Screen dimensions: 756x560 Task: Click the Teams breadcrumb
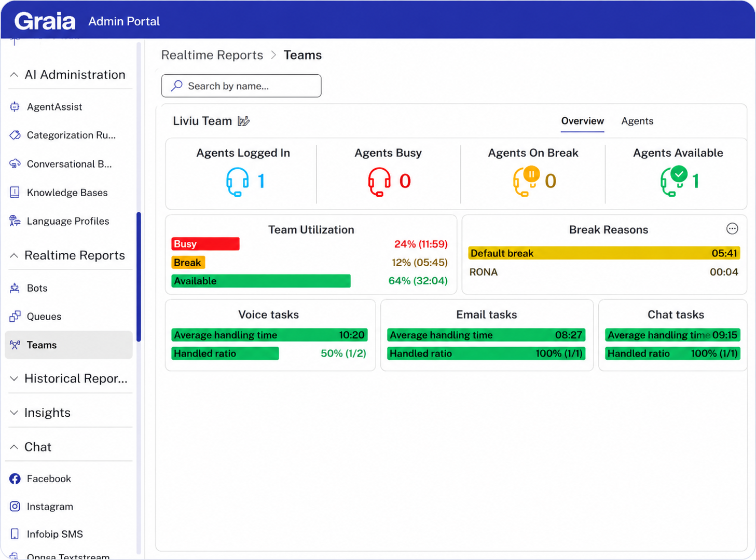pyautogui.click(x=303, y=55)
